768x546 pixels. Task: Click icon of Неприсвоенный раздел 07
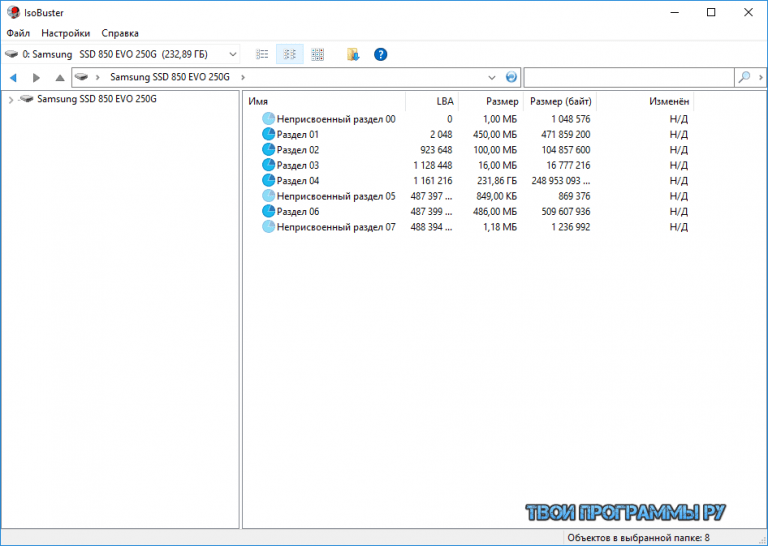[268, 227]
